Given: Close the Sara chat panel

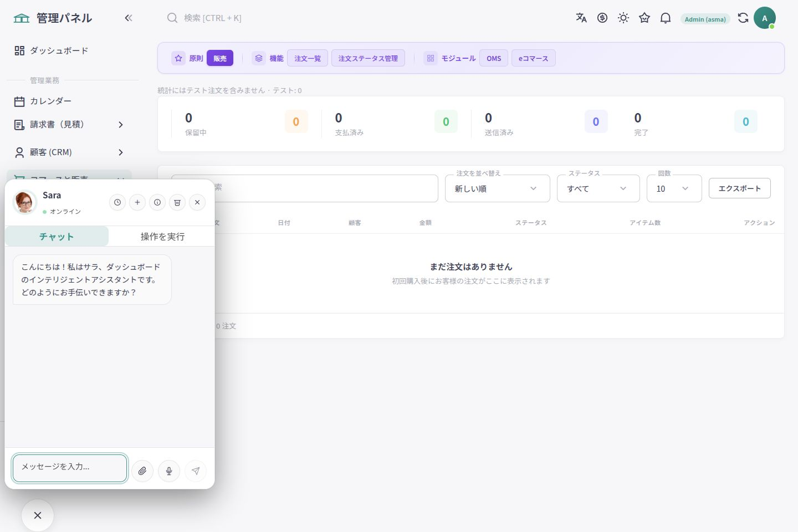Looking at the screenshot, I should pyautogui.click(x=197, y=202).
